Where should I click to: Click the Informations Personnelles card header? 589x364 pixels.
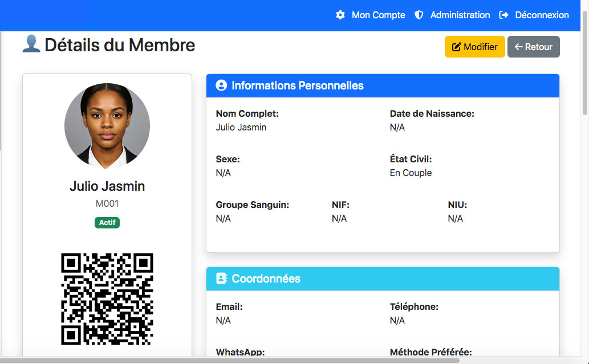click(x=383, y=85)
